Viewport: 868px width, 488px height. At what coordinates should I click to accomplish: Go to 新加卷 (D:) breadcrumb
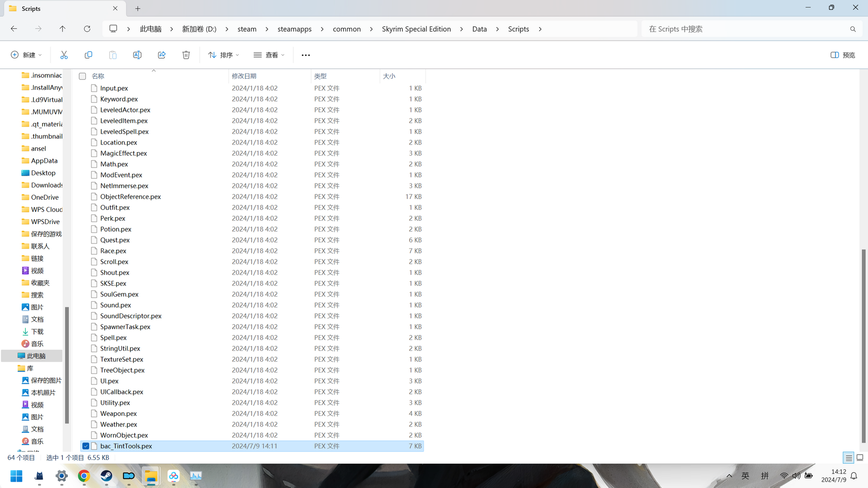click(x=199, y=29)
